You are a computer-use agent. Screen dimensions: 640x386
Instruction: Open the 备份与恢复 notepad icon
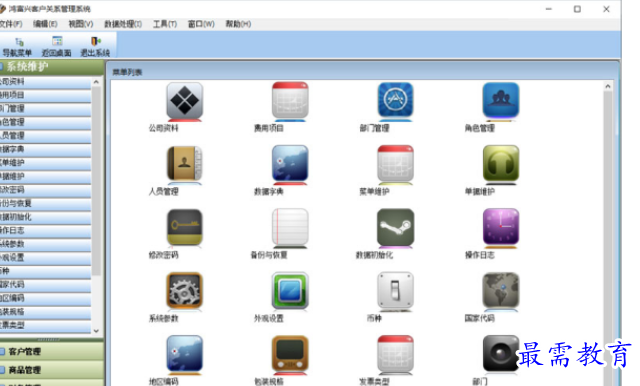click(290, 227)
